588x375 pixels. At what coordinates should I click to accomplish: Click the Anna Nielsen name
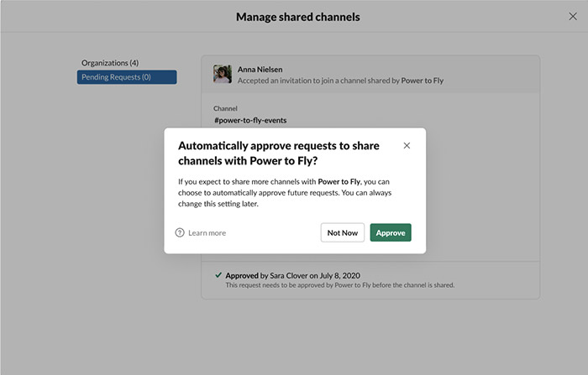(260, 70)
